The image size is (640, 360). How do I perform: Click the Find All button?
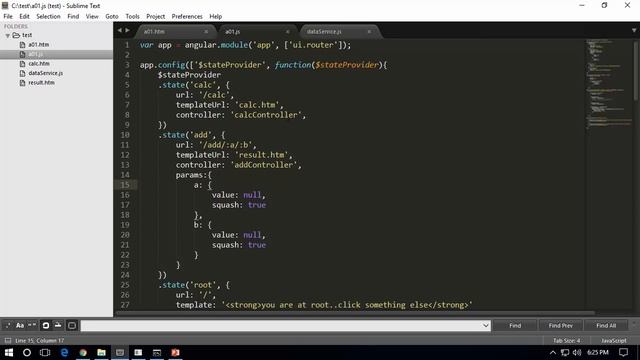(606, 325)
